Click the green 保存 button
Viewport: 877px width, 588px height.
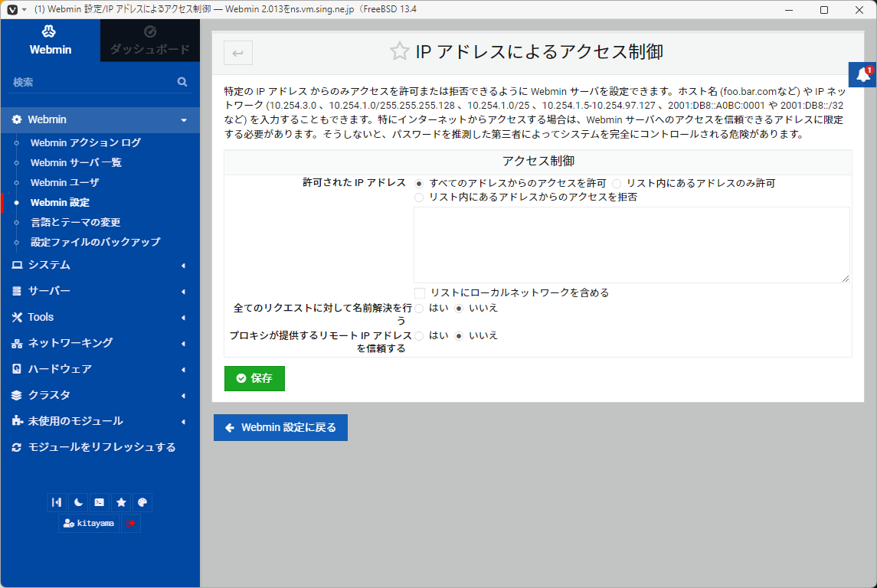(254, 378)
